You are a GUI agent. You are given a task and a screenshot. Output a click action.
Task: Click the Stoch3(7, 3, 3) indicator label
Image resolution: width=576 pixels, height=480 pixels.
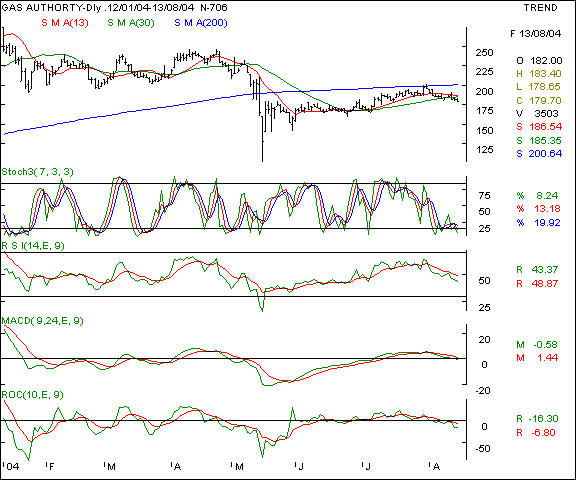(x=37, y=172)
